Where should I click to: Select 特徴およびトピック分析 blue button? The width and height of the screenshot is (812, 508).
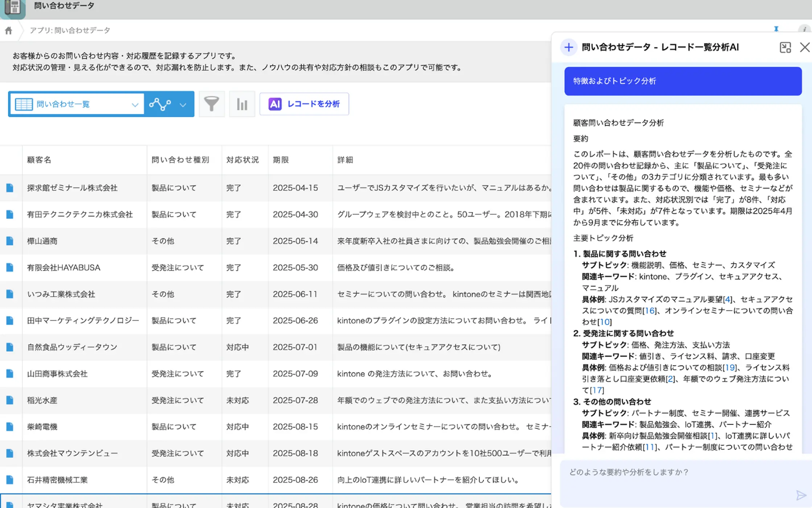coord(683,81)
